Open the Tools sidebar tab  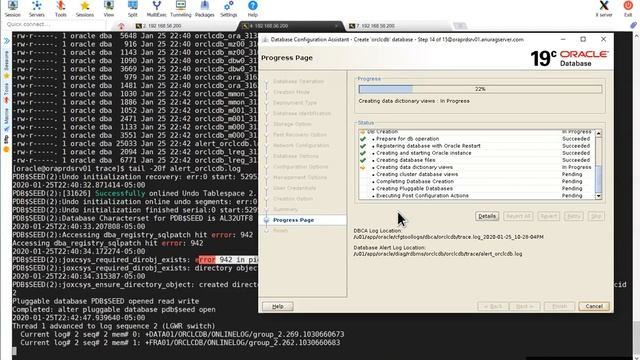6,93
